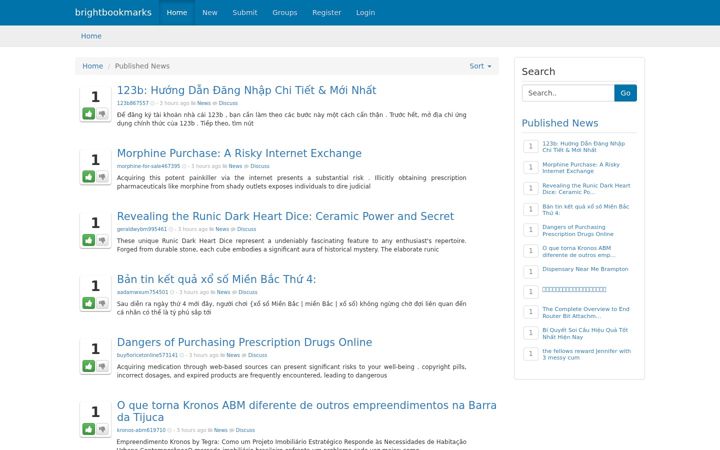Open user geraldeybm995461 profile link
Viewport: 720px width, 450px height.
click(142, 229)
